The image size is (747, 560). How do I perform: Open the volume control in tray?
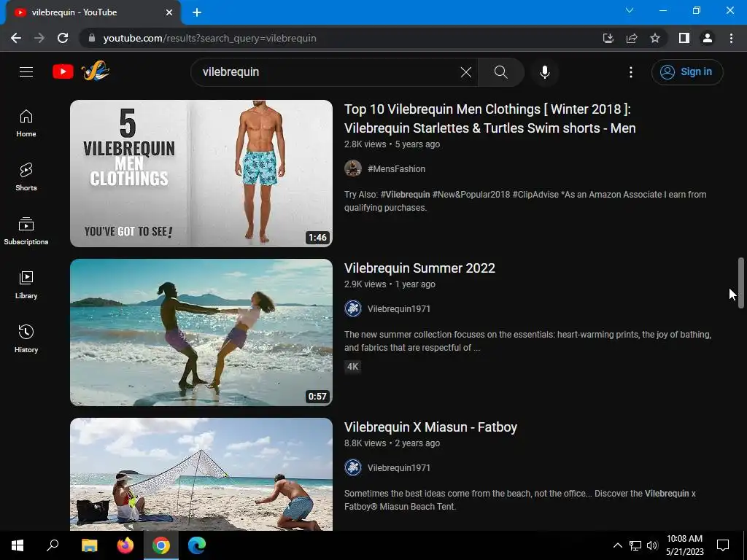(652, 545)
